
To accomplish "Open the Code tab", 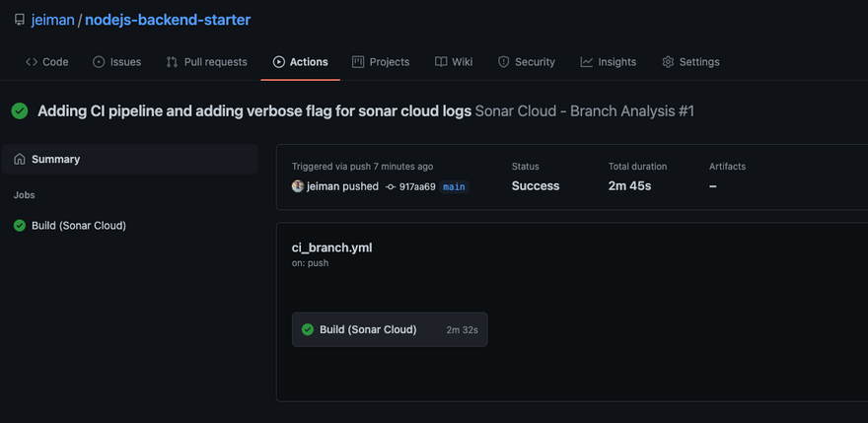I will [46, 62].
